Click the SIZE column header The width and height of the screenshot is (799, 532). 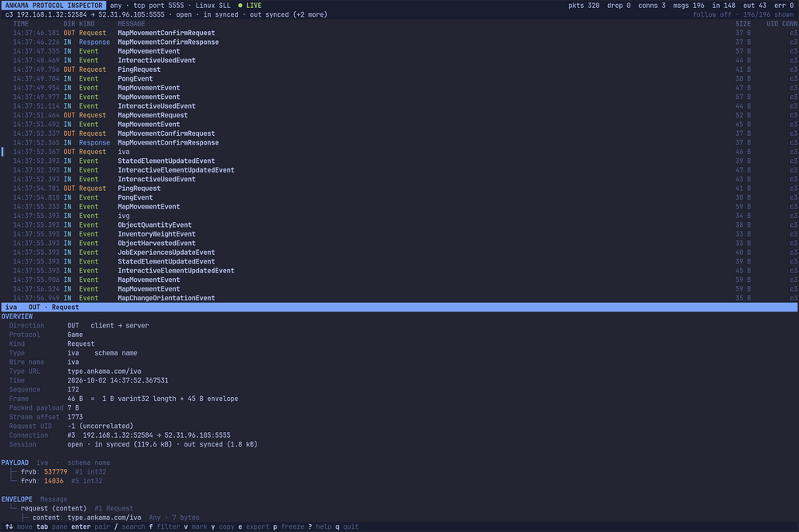click(743, 24)
